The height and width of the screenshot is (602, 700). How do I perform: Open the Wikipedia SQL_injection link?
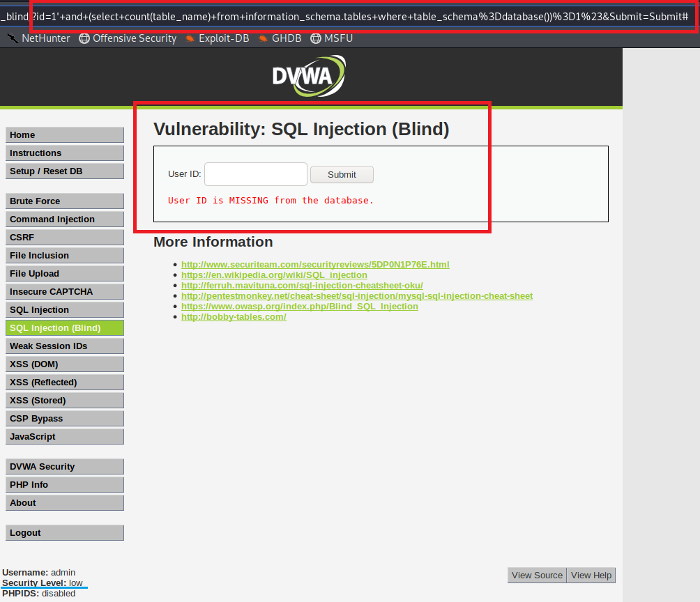click(x=274, y=275)
